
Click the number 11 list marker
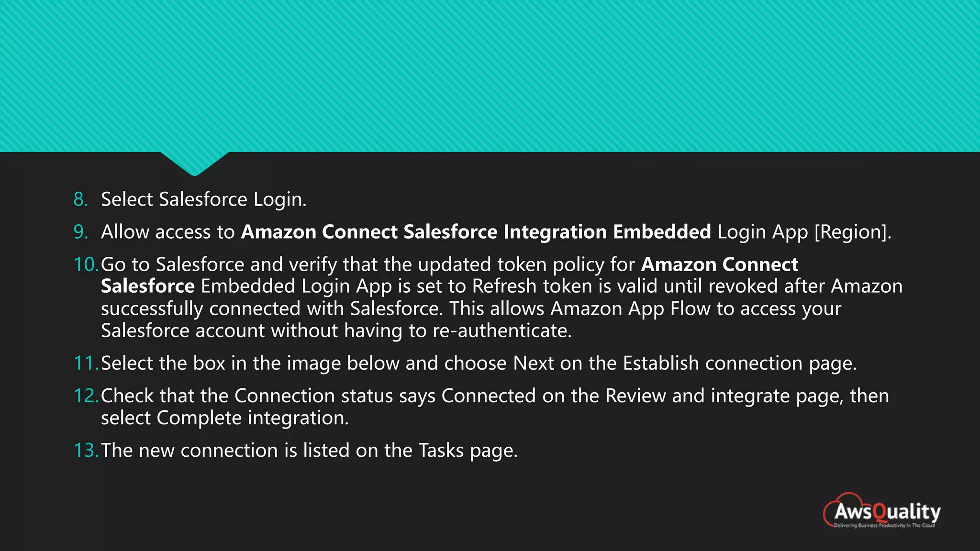click(86, 364)
